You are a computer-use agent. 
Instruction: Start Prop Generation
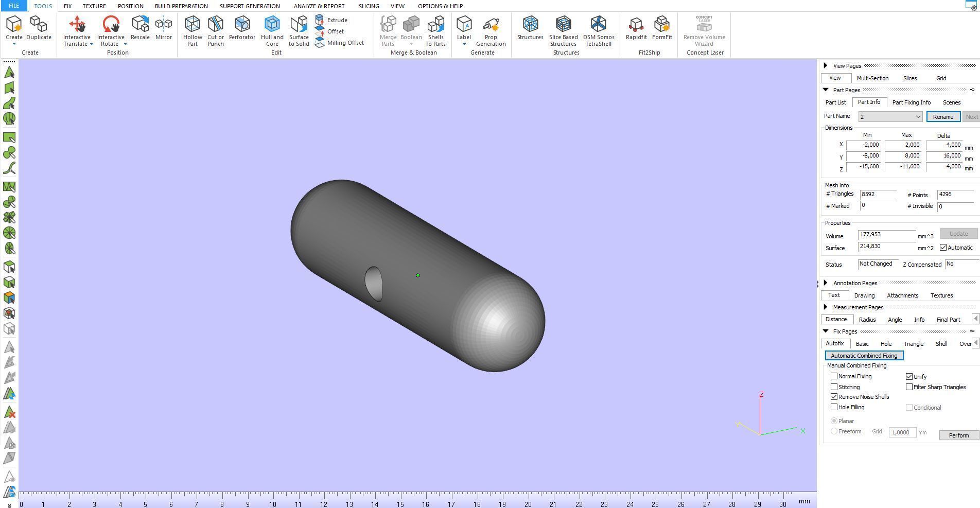(x=491, y=31)
